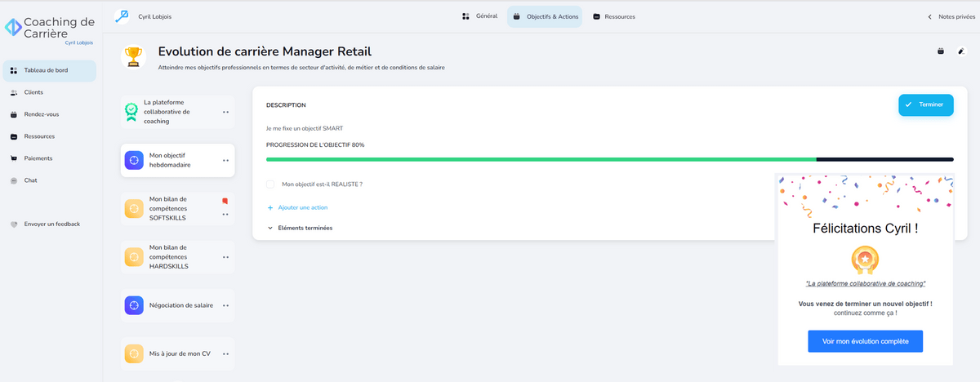980x382 pixels.
Task: Click the Terminer button
Action: (x=925, y=104)
